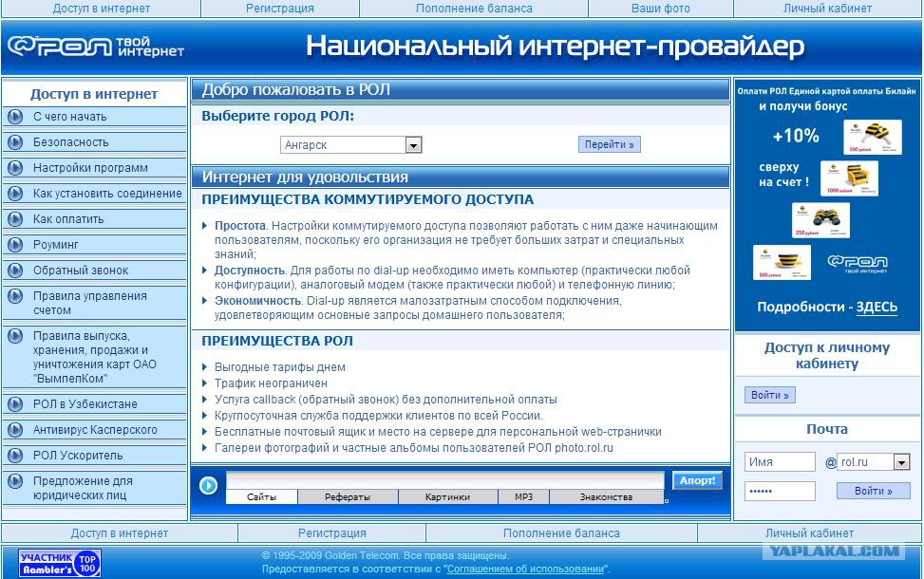Open 'Доступ в интернет' in top menu
Screen dimensions: 924x579
pos(102,9)
